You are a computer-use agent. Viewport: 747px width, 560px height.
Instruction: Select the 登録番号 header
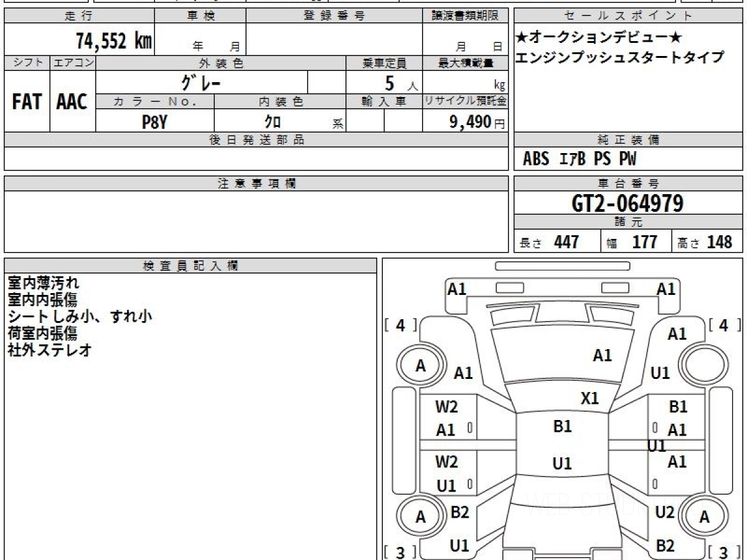coord(334,16)
